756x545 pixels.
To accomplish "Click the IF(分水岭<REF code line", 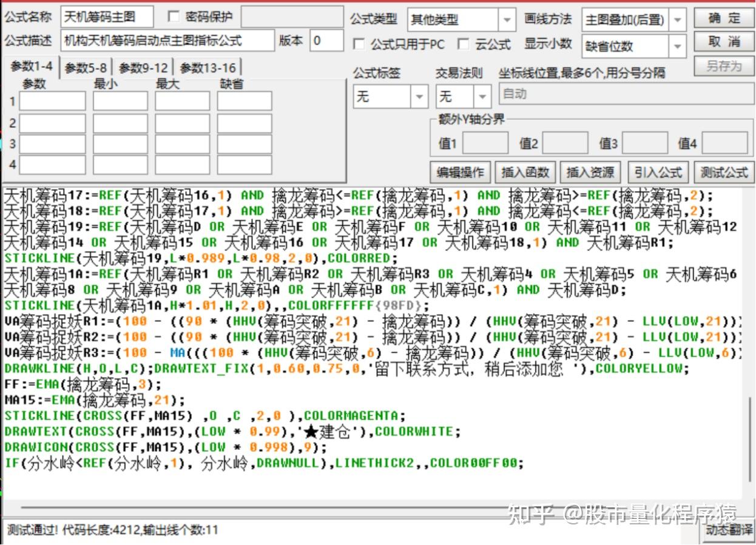I will pyautogui.click(x=264, y=463).
